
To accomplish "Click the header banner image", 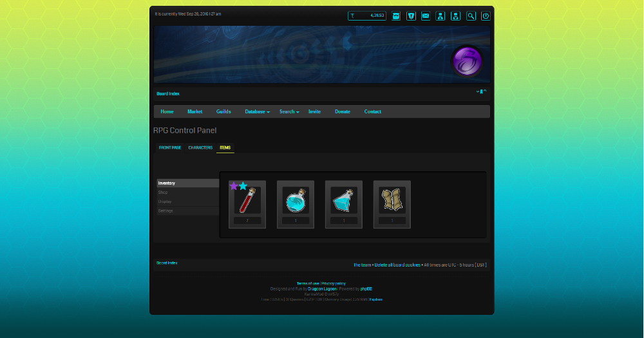I will pos(321,55).
